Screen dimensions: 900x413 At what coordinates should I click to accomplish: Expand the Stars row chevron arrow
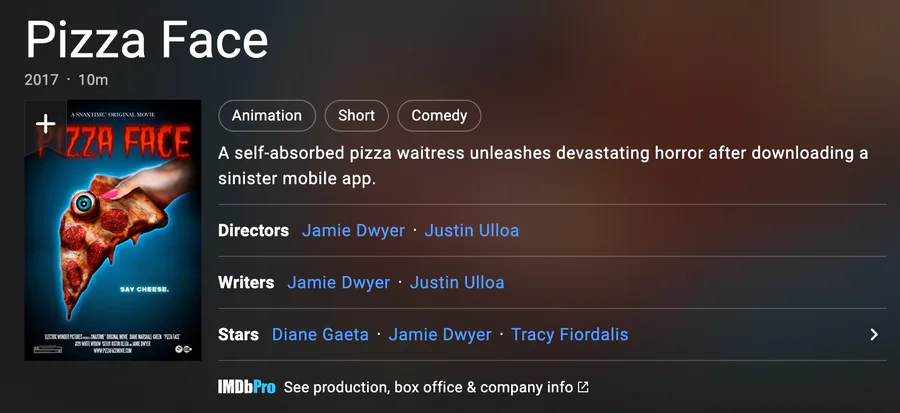(x=874, y=334)
